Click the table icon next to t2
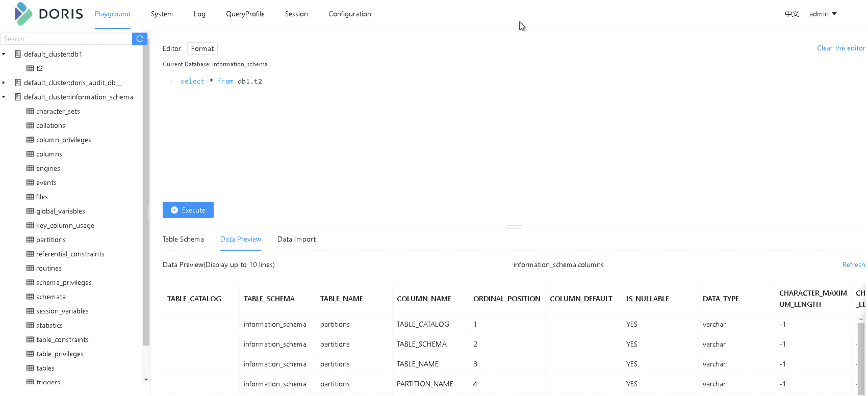Image resolution: width=868 pixels, height=396 pixels. [x=30, y=68]
